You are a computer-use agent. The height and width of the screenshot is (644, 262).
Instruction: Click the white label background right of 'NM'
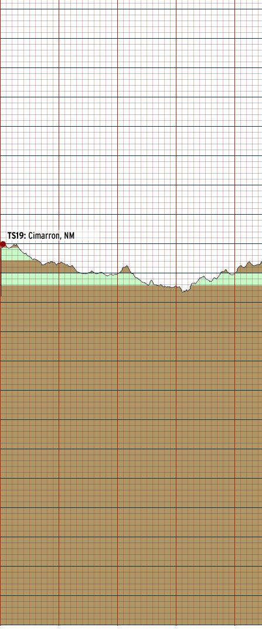(x=86, y=236)
